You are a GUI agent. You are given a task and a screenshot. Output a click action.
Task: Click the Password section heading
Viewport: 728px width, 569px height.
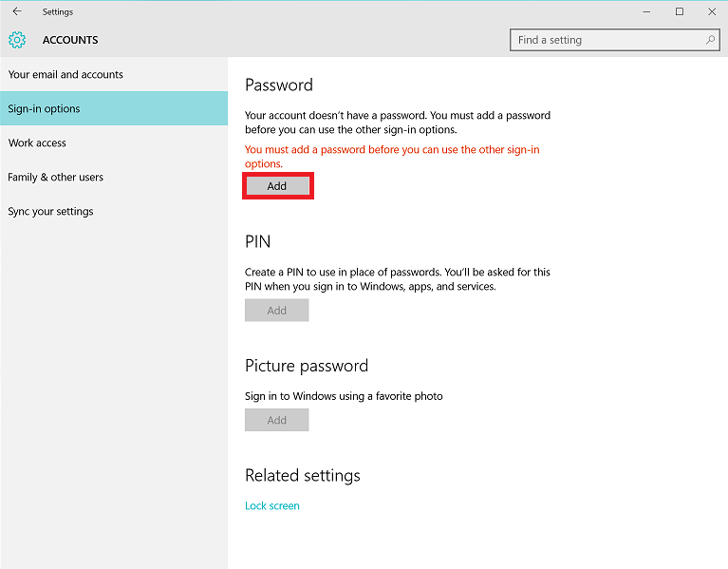pos(279,85)
